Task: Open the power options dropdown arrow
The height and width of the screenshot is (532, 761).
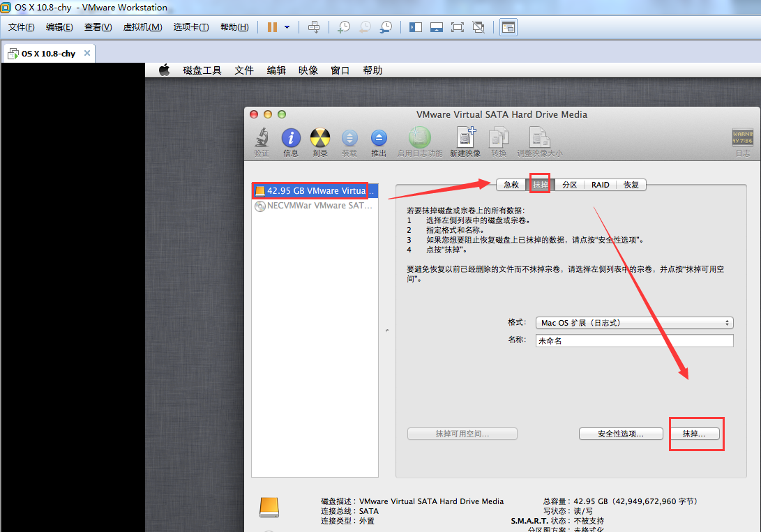Action: coord(287,27)
